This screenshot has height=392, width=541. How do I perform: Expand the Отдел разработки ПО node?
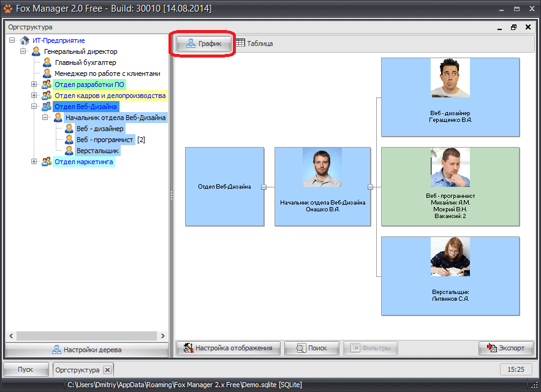[x=34, y=84]
